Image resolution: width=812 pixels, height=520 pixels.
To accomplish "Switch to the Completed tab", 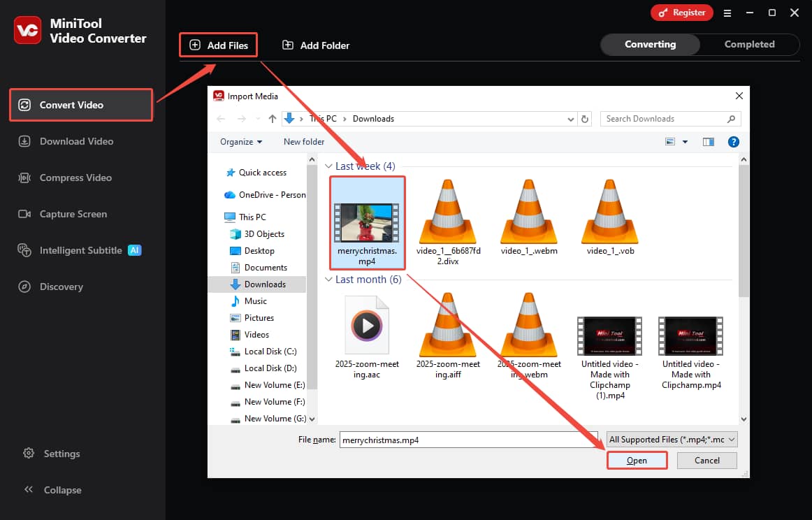I will [748, 44].
